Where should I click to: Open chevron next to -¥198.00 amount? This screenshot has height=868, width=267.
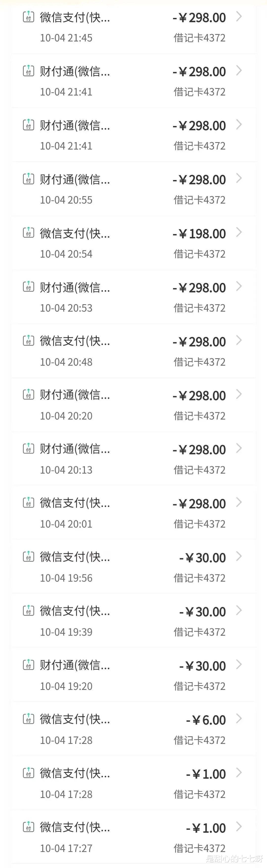click(239, 232)
